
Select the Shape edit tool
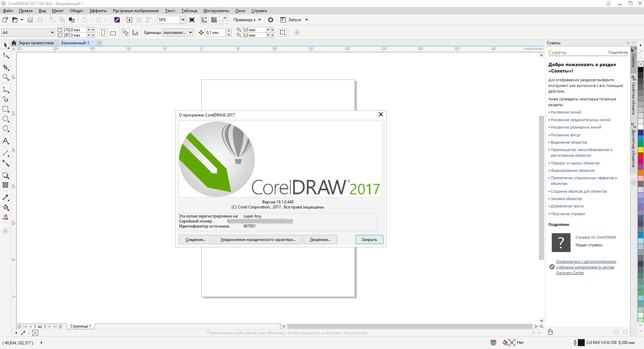tap(5, 55)
